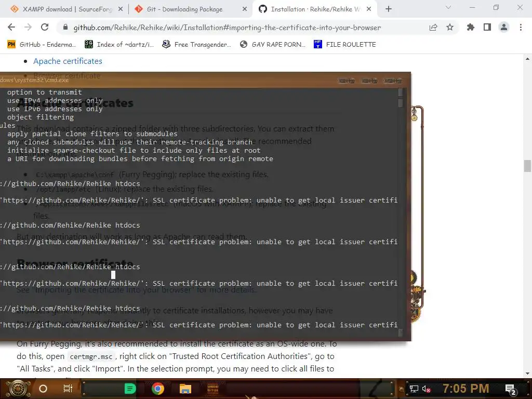
Task: Expand the tab search chevron
Action: coord(448,7)
